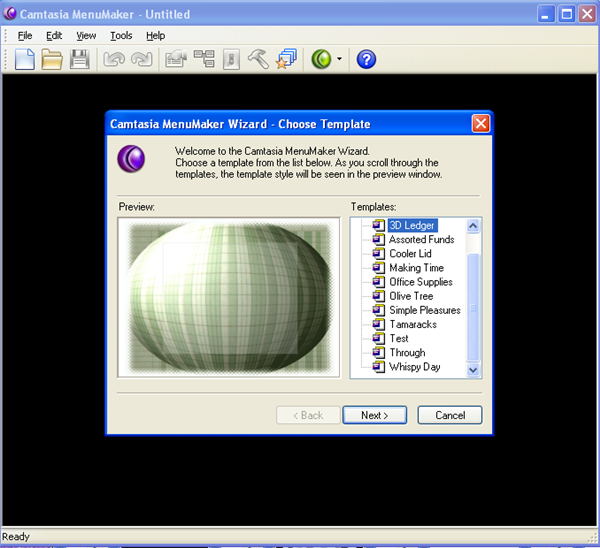The image size is (600, 548).
Task: Click the disabled < Back button
Action: [x=308, y=415]
